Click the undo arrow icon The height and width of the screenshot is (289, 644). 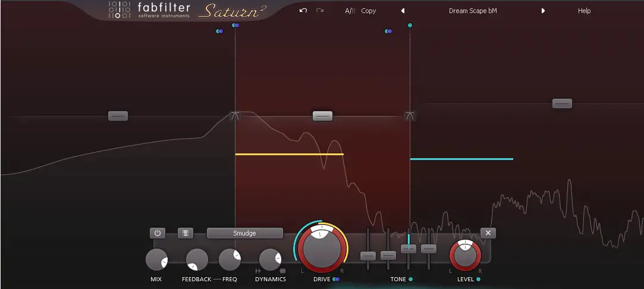303,11
